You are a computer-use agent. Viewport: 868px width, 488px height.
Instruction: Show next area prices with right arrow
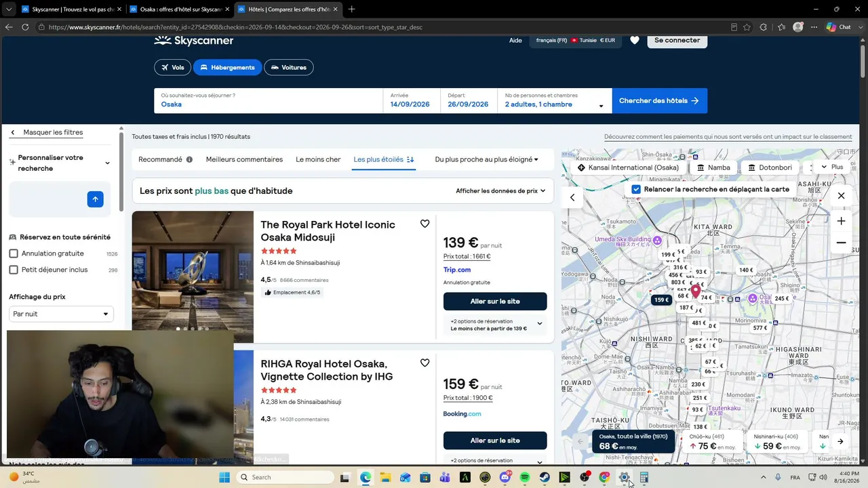(x=840, y=441)
